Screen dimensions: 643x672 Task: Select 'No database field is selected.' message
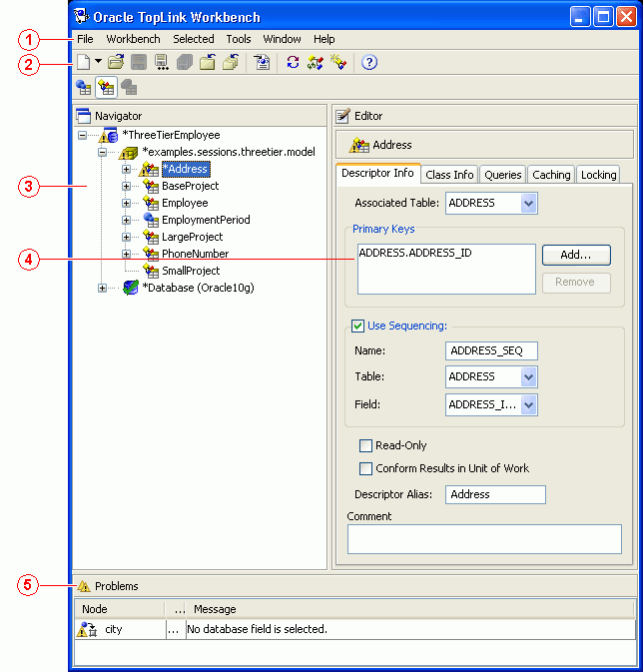click(258, 629)
